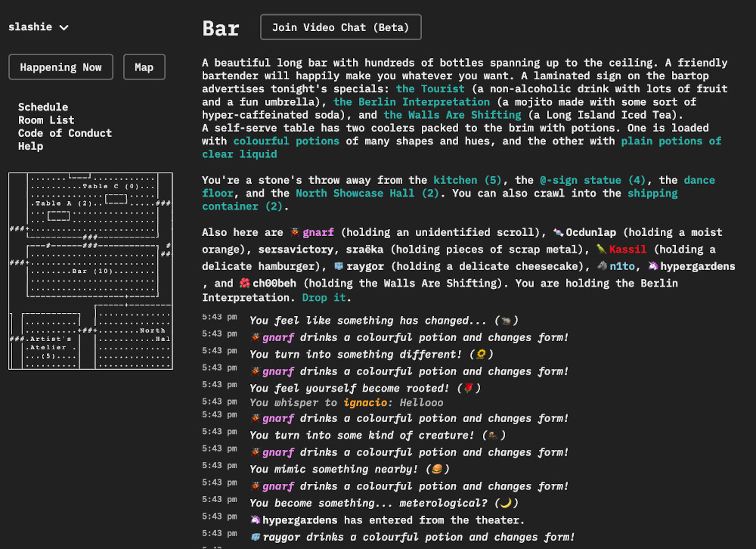Open the Schedule menu item
Viewport: 756px width, 549px height.
(x=43, y=107)
